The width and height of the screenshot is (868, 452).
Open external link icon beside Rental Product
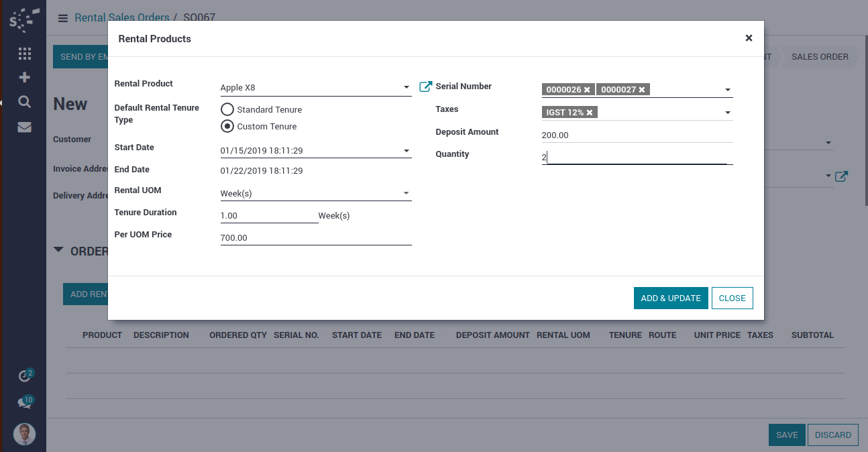pyautogui.click(x=425, y=87)
